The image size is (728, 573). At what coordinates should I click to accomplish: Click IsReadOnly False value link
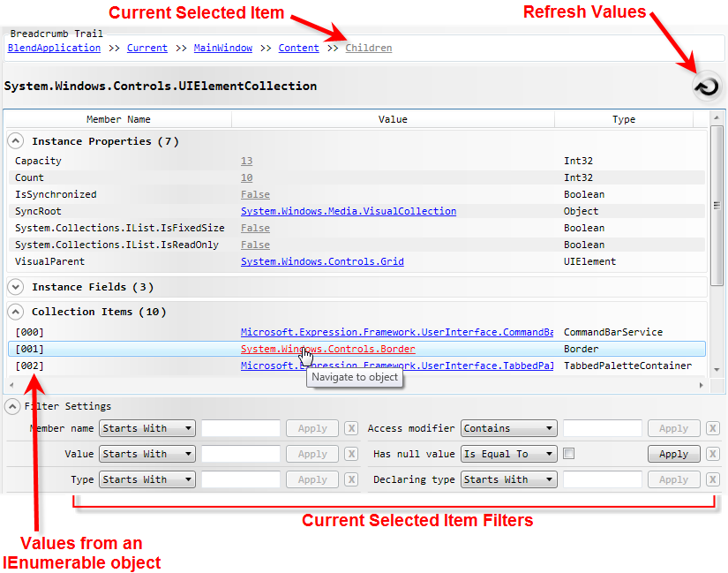pyautogui.click(x=255, y=245)
